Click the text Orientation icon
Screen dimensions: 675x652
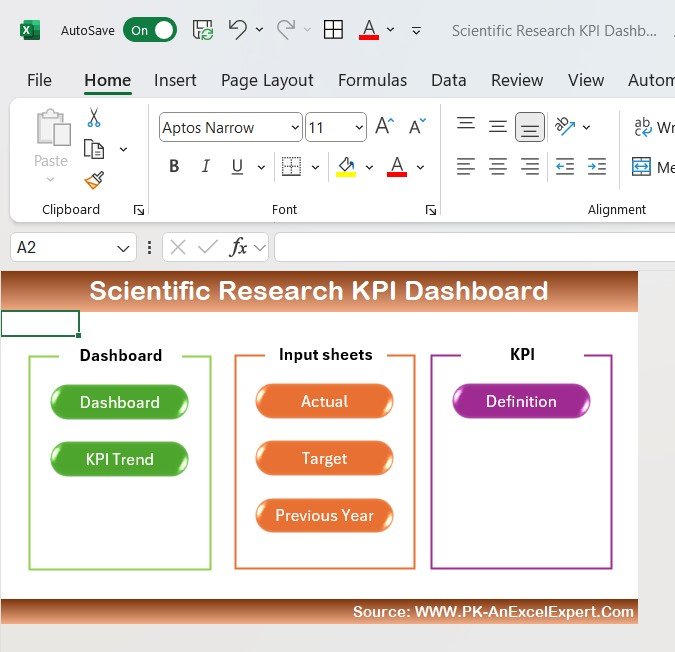[565, 127]
